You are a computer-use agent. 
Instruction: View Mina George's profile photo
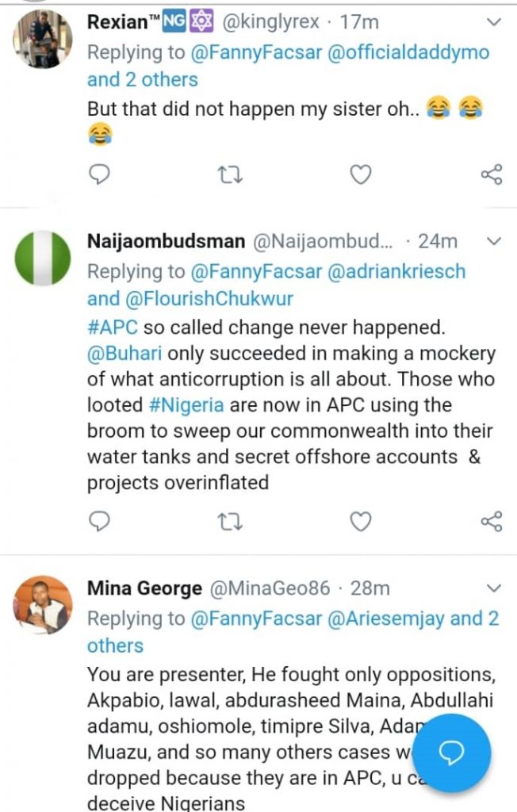pos(44,605)
